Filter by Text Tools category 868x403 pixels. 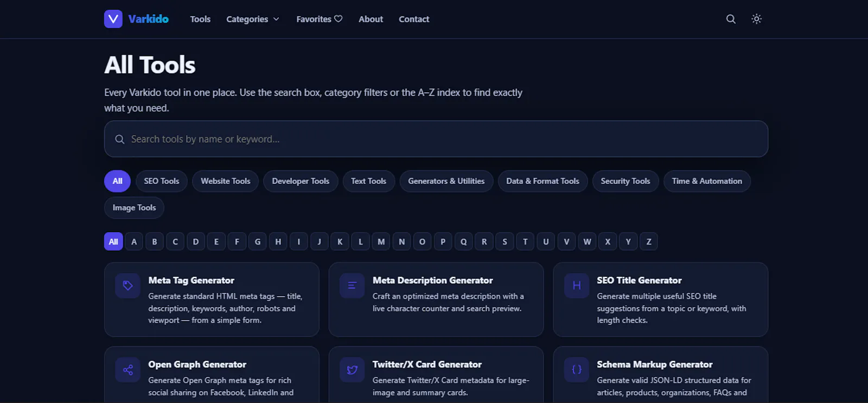[x=368, y=181]
